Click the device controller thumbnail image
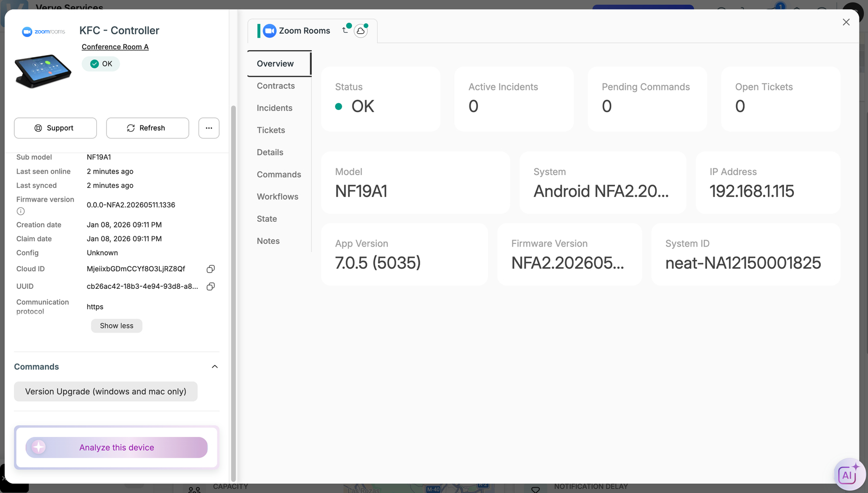This screenshot has height=493, width=868. point(43,71)
